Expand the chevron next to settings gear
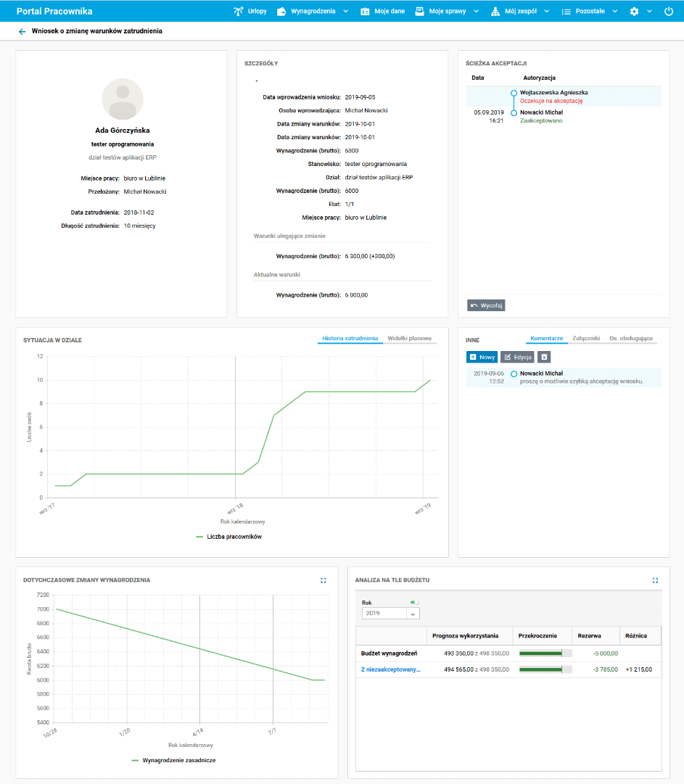This screenshot has height=784, width=684. [x=649, y=12]
